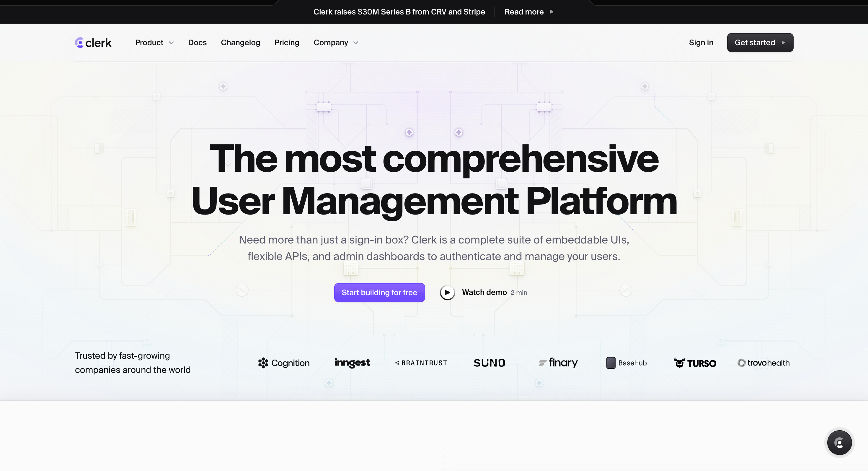Click the Turso logo
The width and height of the screenshot is (868, 471).
coord(695,363)
